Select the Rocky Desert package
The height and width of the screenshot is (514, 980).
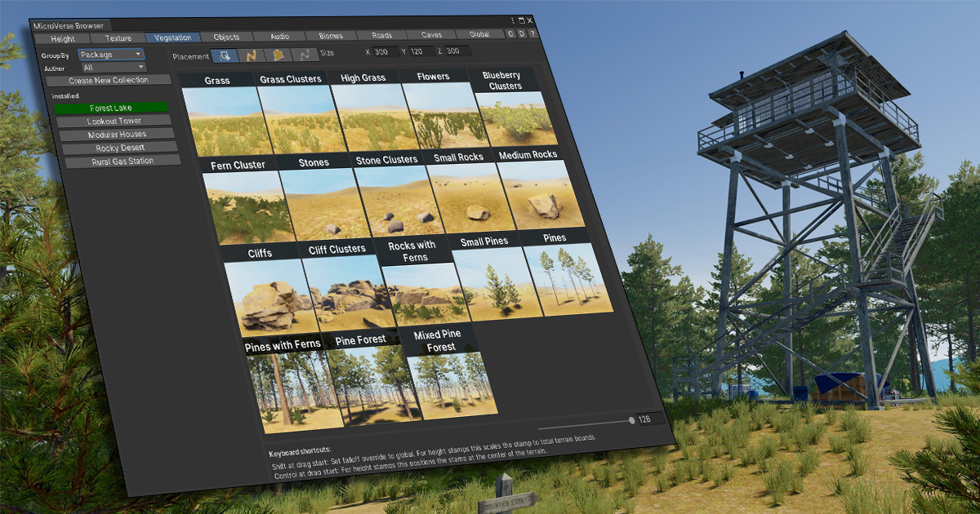tap(120, 147)
